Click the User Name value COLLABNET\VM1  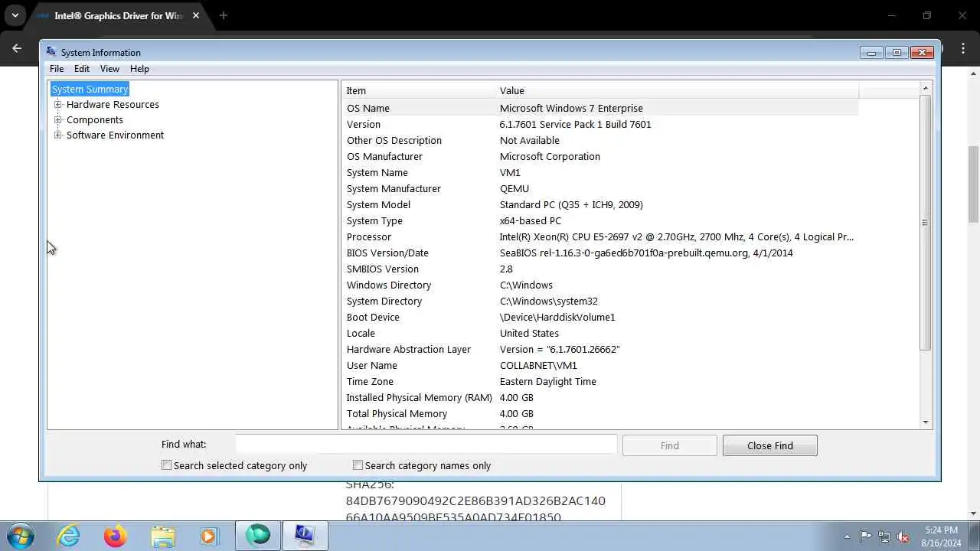pyautogui.click(x=538, y=365)
